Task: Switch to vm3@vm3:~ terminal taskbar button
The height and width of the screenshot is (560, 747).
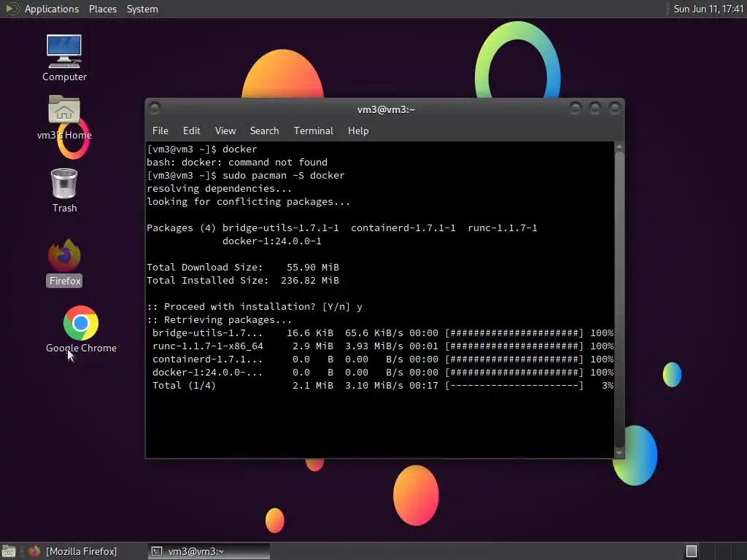Action: coord(209,551)
